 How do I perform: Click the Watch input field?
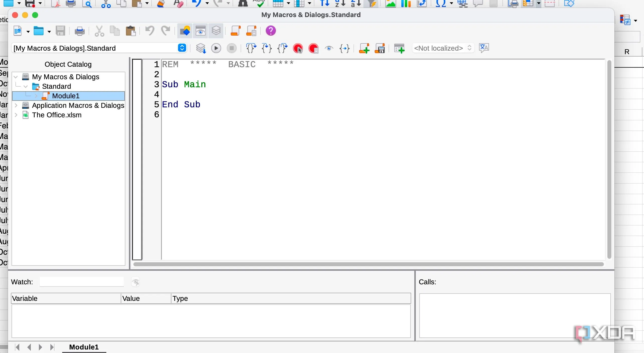[82, 282]
